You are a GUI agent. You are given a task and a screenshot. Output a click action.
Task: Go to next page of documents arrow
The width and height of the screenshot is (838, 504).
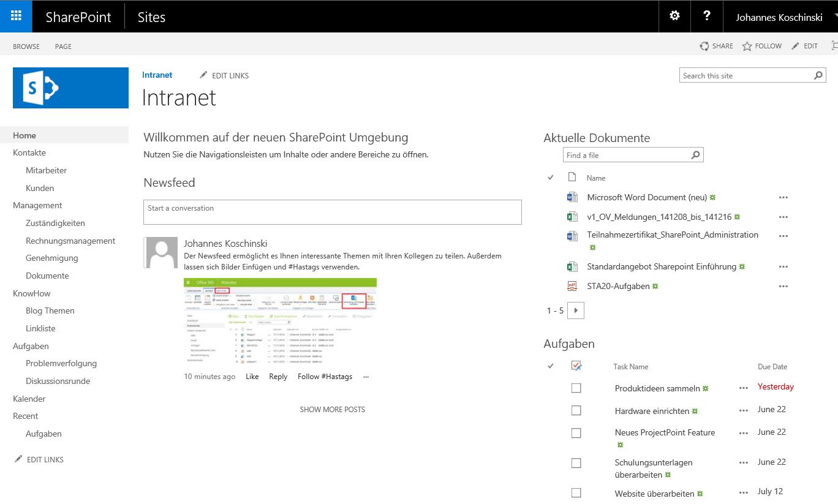pos(576,310)
